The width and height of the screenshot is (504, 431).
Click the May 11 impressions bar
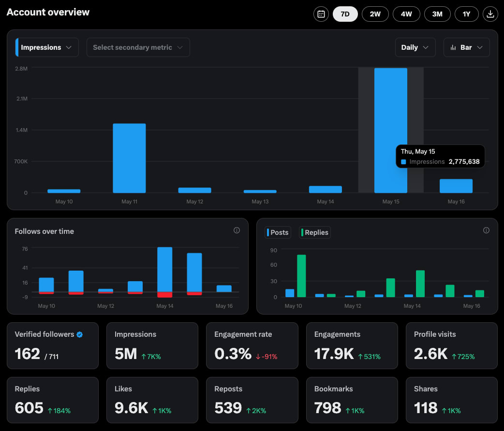[x=129, y=158]
